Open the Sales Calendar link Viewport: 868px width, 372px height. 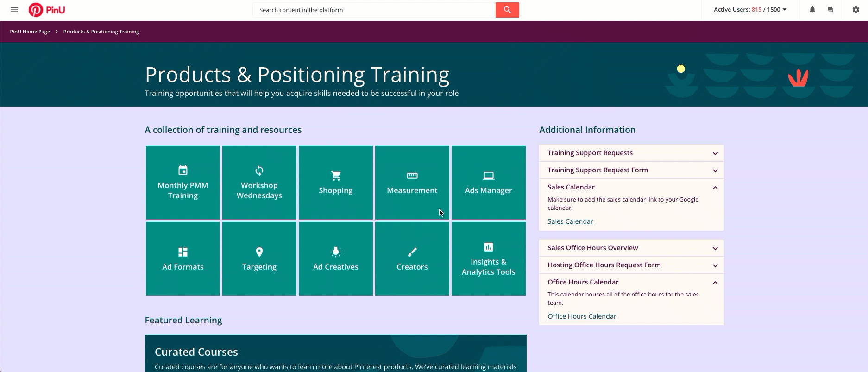pos(570,221)
